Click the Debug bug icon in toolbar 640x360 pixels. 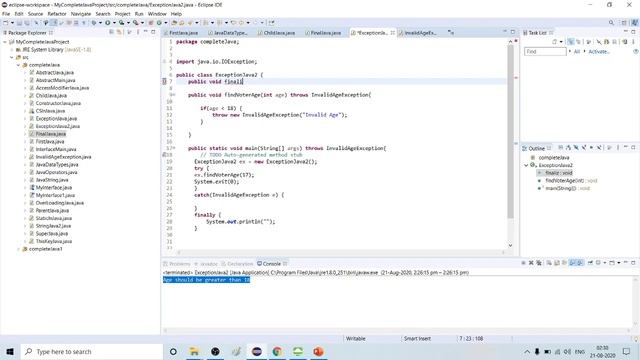(93, 23)
